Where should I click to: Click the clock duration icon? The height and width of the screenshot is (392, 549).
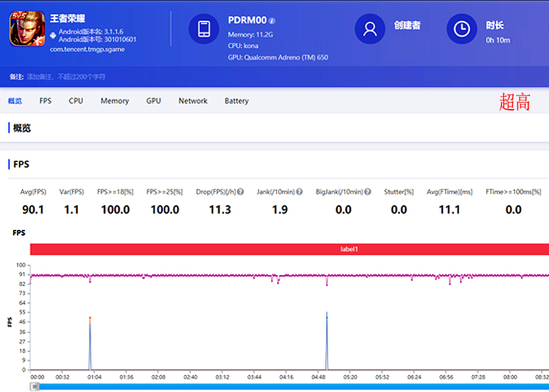(x=461, y=29)
